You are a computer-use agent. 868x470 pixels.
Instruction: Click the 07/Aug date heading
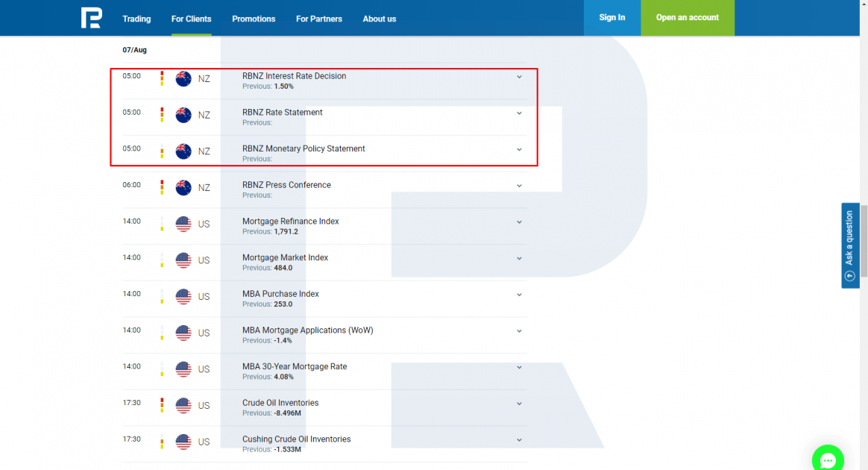click(x=134, y=50)
